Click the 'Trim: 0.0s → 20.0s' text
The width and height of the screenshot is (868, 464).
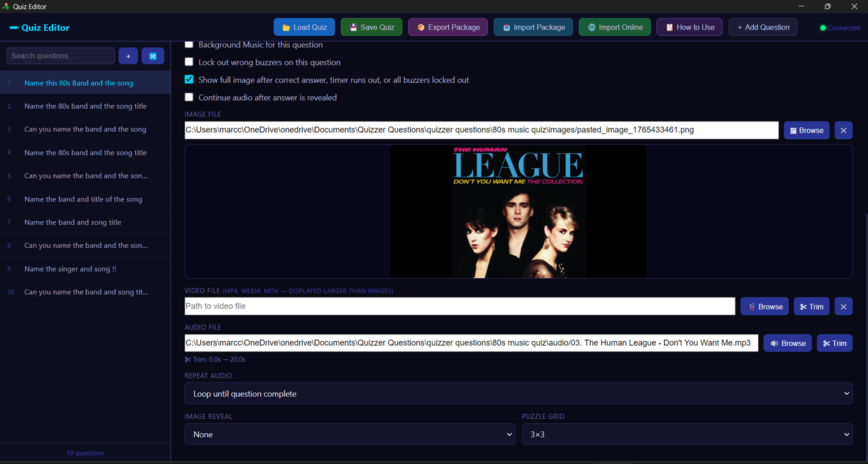[x=215, y=359]
